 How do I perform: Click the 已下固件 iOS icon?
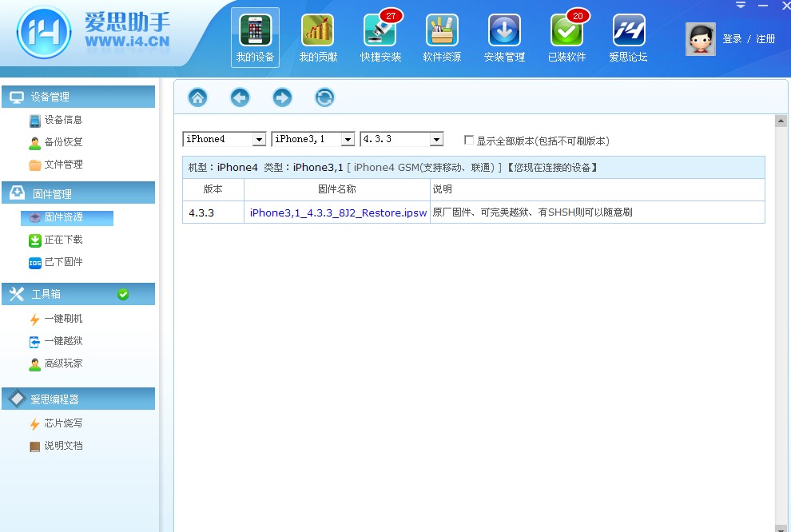pyautogui.click(x=35, y=263)
